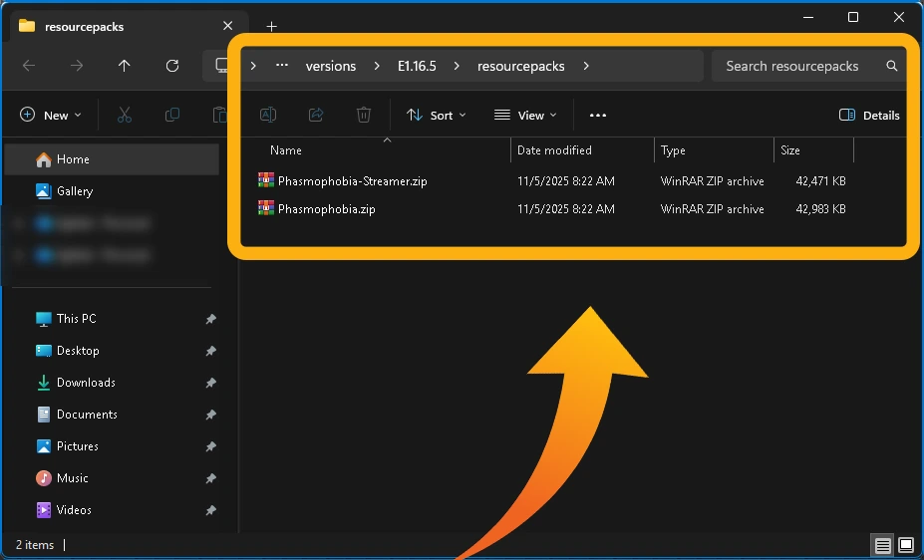Select the E1.16.5 breadcrumb segment

pos(417,67)
